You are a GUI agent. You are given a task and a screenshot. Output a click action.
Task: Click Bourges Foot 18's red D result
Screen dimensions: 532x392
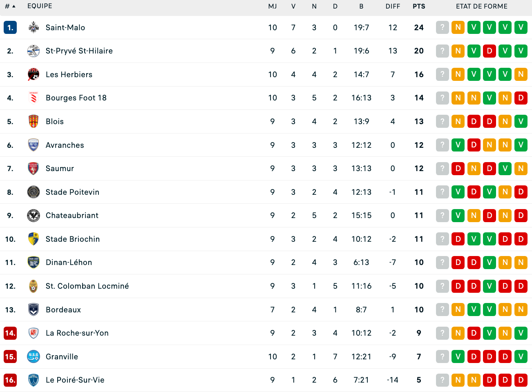(521, 98)
